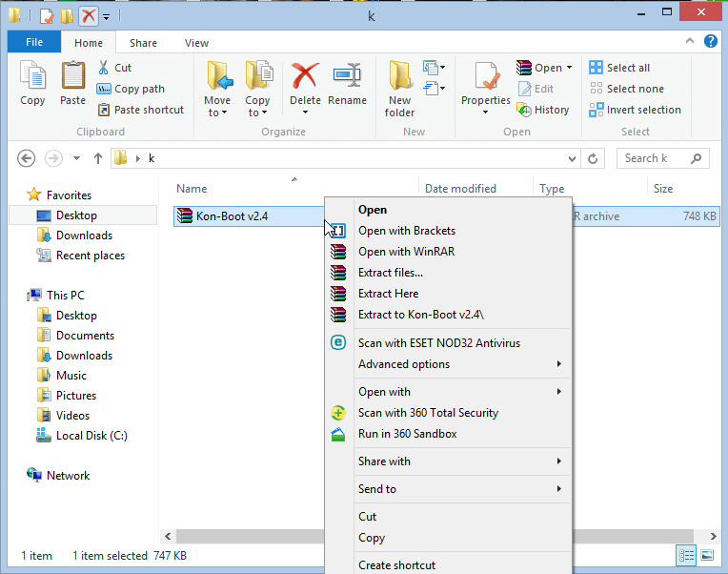Select Downloads under Favorites
Screen dimensions: 728x574
click(x=83, y=236)
